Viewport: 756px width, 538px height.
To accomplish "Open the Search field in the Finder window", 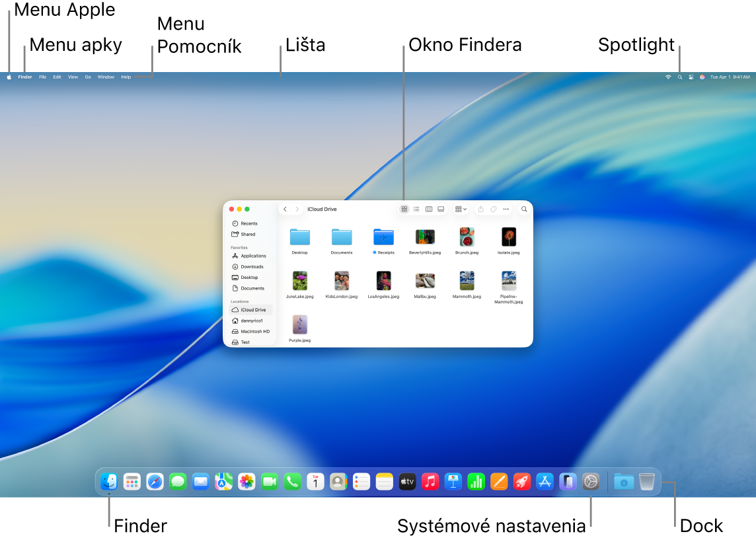I will (x=524, y=209).
